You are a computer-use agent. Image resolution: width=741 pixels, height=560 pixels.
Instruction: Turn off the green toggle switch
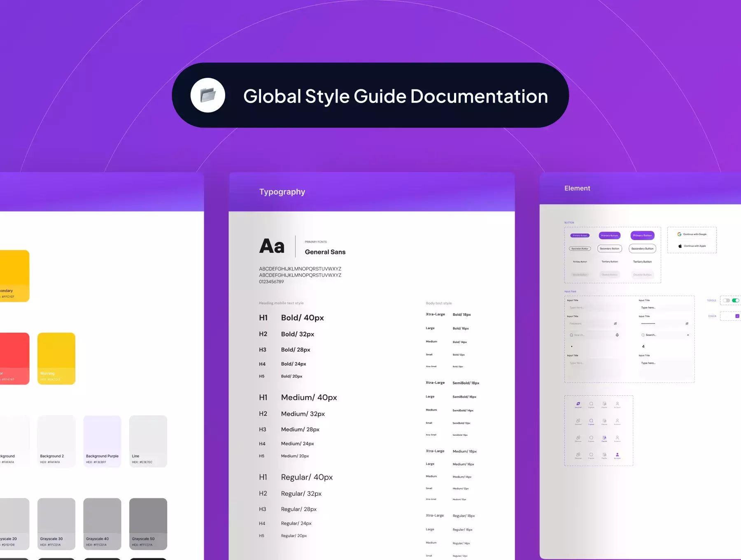point(736,301)
